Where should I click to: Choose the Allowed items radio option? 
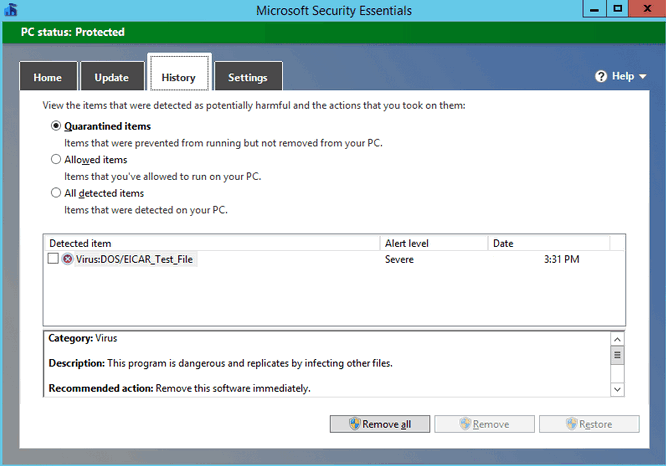56,159
